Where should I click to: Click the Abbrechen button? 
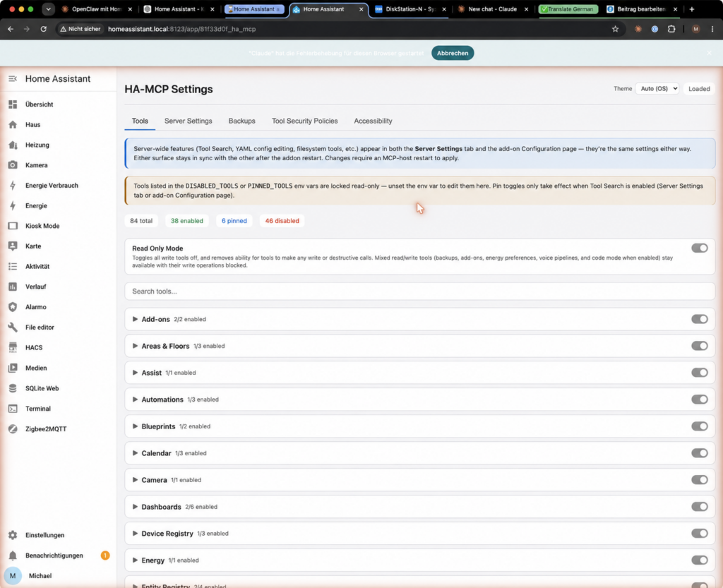(453, 53)
